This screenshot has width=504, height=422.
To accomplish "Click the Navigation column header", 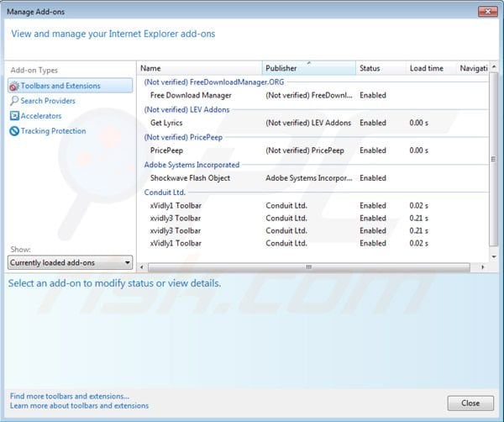I will pos(472,68).
